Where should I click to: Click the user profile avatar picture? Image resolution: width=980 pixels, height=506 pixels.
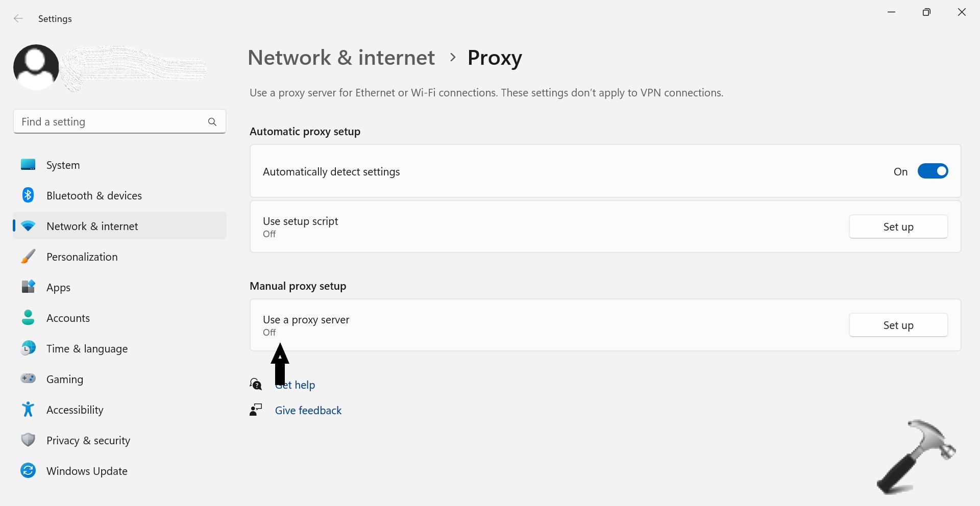click(x=36, y=67)
